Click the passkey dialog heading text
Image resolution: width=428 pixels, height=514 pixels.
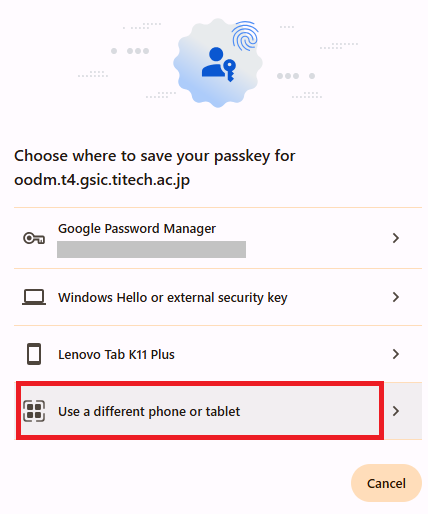(155, 168)
